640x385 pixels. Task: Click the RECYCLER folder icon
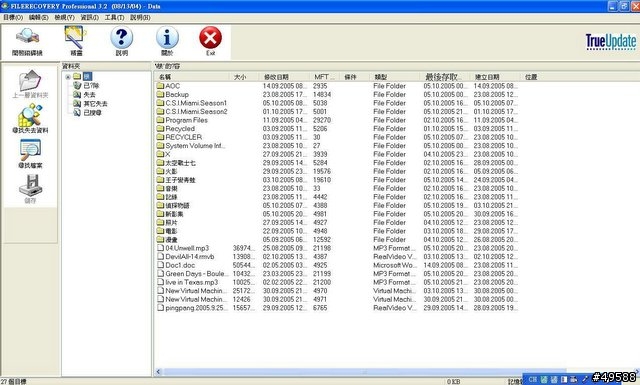coord(160,137)
